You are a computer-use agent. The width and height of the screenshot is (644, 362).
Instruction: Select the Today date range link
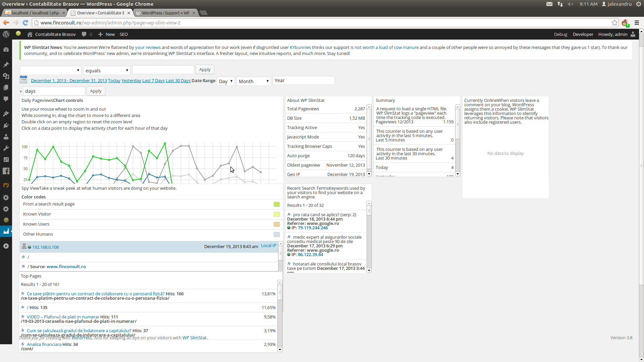point(114,80)
